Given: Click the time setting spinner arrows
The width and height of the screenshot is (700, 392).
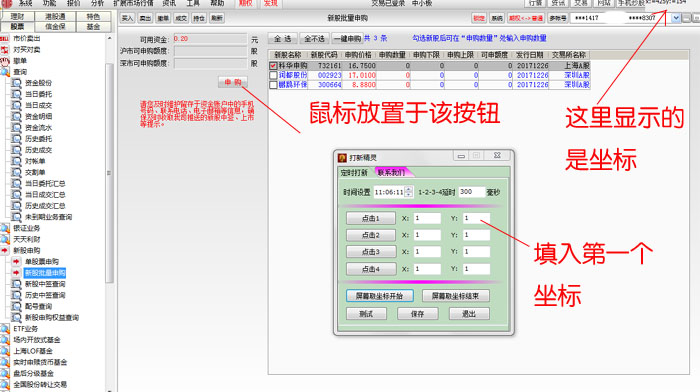Looking at the screenshot, I should [409, 192].
